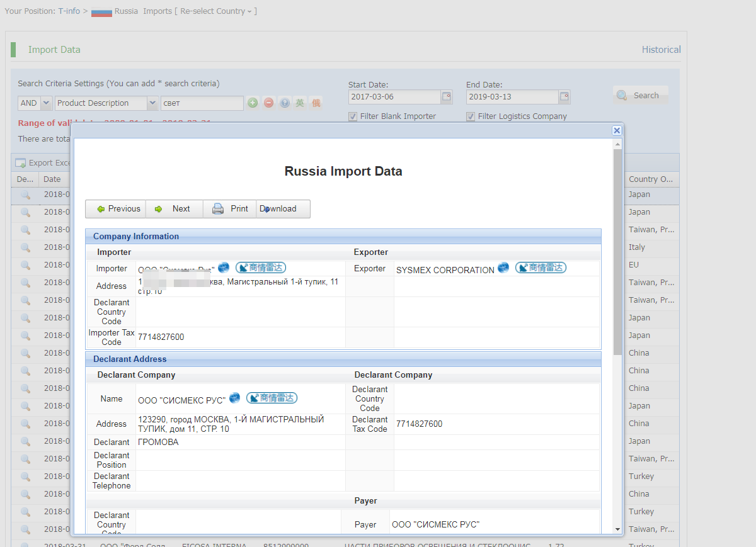This screenshot has width=756, height=547.
Task: Click the blue help question icon
Action: (285, 103)
